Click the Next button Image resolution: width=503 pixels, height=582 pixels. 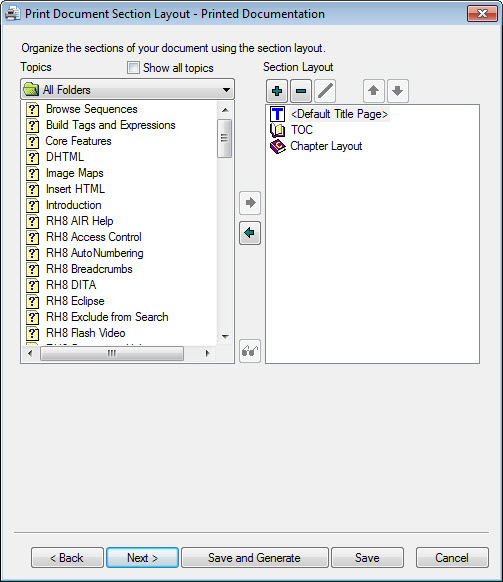[x=143, y=558]
